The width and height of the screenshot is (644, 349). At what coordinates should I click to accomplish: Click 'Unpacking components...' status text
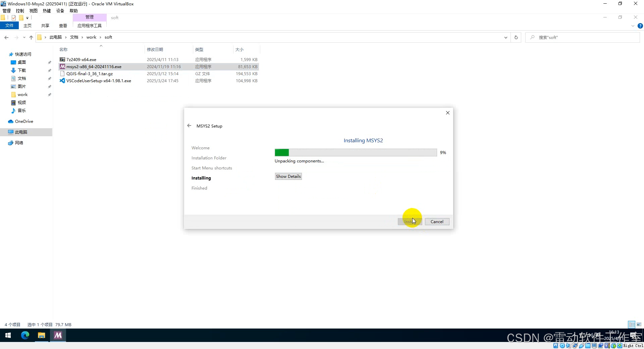(299, 161)
